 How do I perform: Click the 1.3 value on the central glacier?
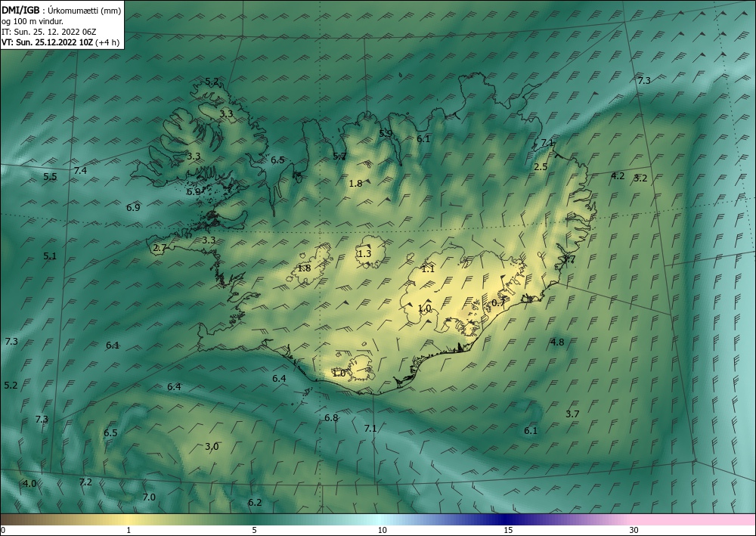coord(364,253)
